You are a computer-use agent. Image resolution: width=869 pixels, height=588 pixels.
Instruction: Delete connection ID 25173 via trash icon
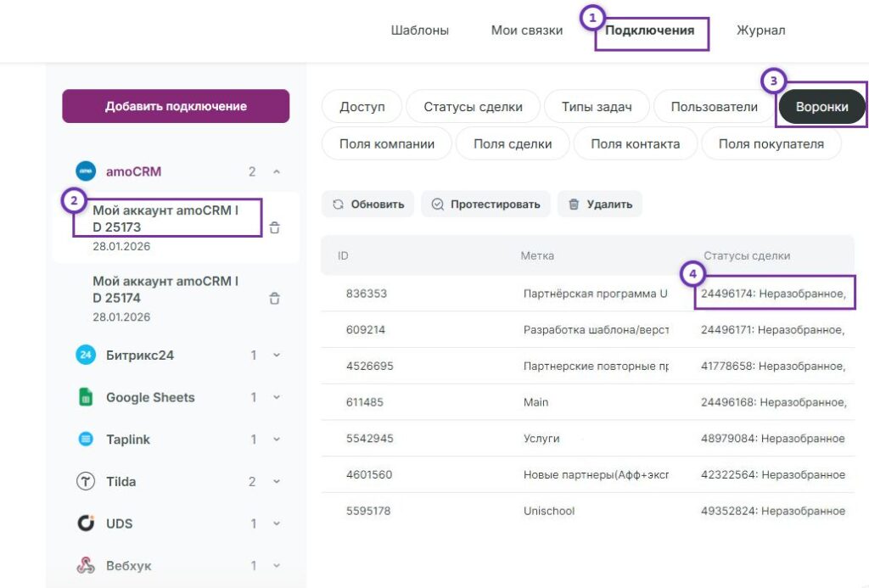coord(274,227)
